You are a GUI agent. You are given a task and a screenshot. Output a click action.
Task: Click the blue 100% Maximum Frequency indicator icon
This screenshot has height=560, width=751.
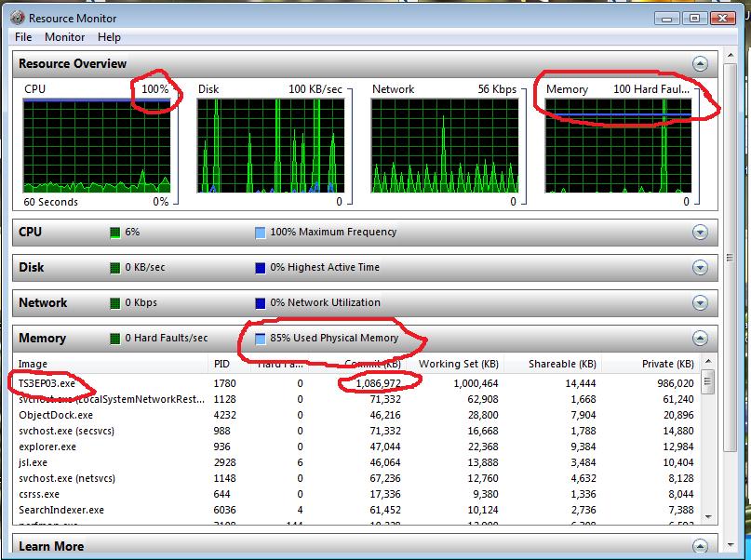coord(259,231)
